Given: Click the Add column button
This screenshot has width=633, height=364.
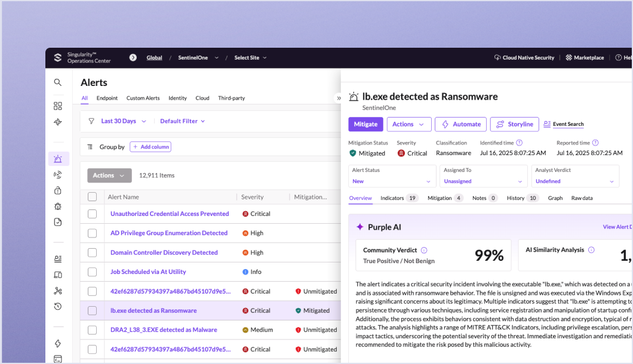Looking at the screenshot, I should (150, 147).
